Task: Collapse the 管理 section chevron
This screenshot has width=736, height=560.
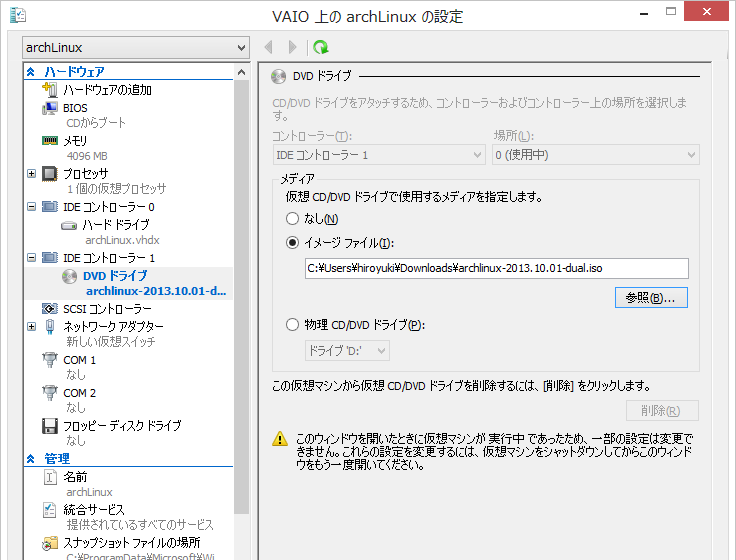Action: (31, 459)
